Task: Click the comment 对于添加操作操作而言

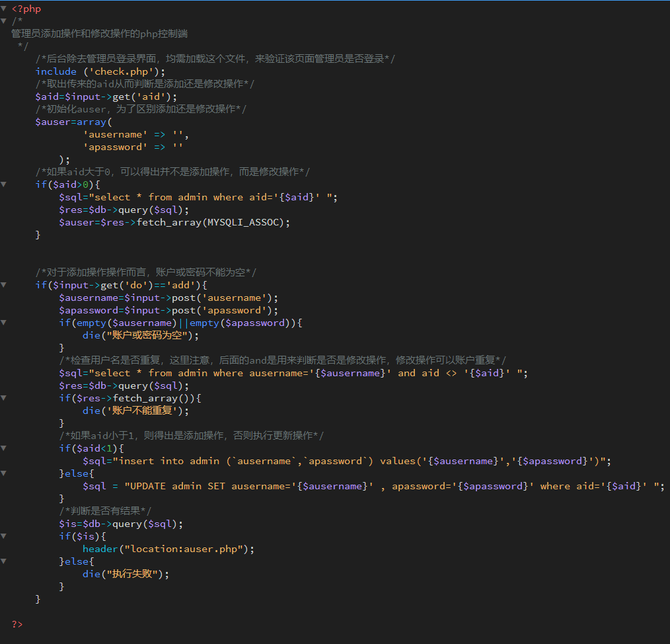Action: pos(146,272)
